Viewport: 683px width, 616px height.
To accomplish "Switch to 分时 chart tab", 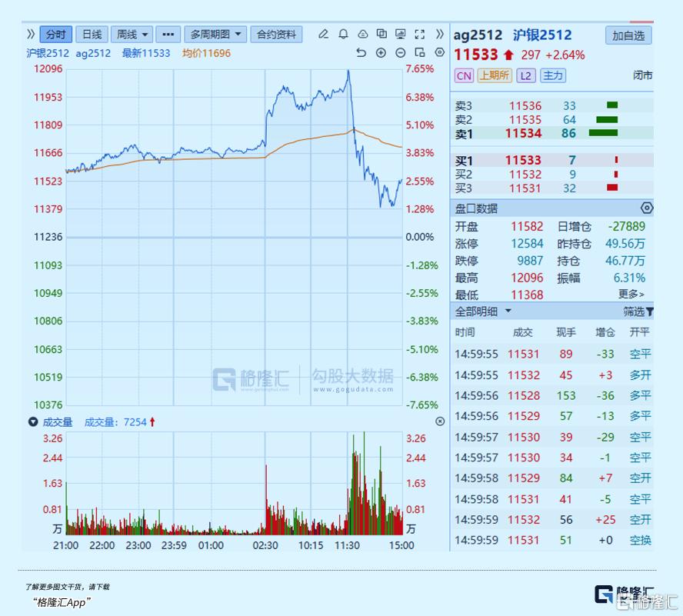I will pyautogui.click(x=55, y=35).
